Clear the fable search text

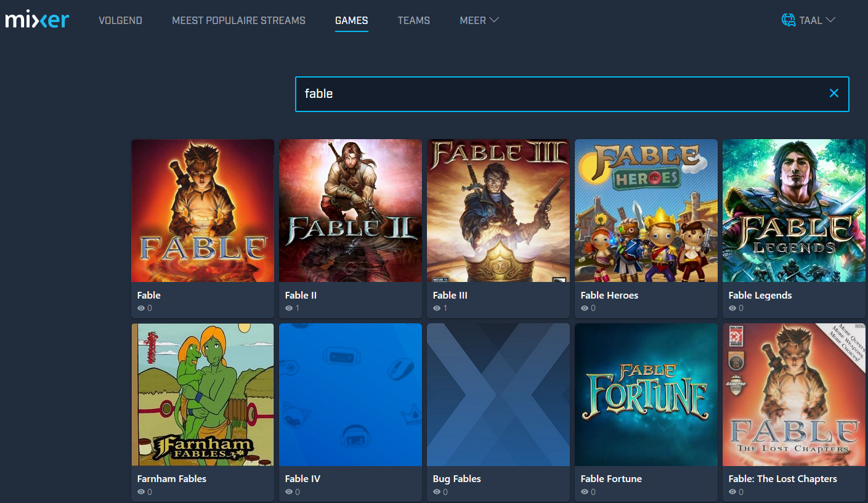coord(834,93)
